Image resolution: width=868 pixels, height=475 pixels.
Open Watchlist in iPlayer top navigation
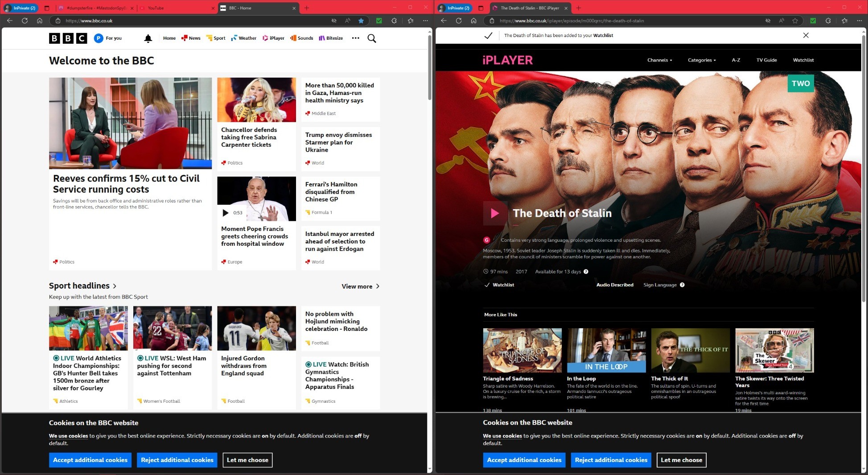click(803, 60)
